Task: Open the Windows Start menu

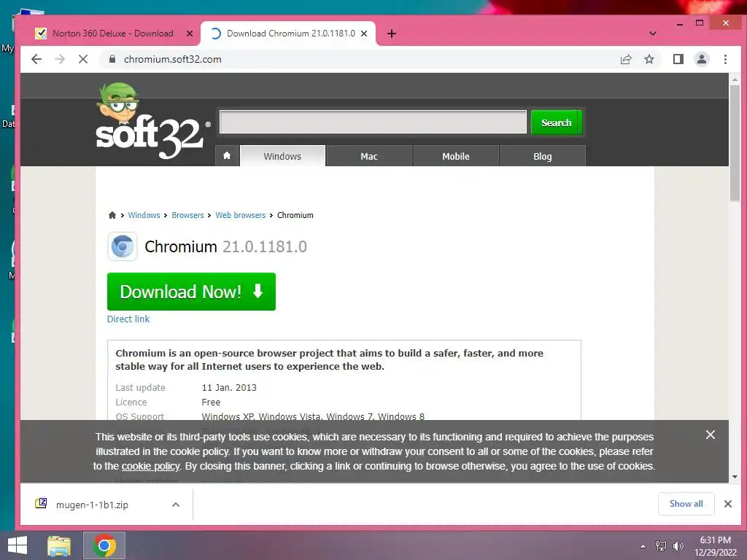Action: click(x=18, y=545)
